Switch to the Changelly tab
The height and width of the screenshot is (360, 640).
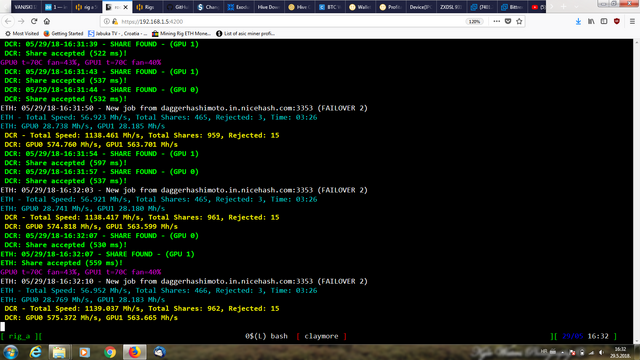[x=208, y=7]
